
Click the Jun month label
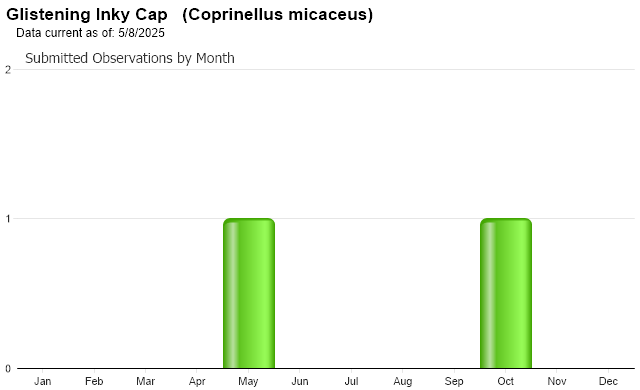pos(300,381)
